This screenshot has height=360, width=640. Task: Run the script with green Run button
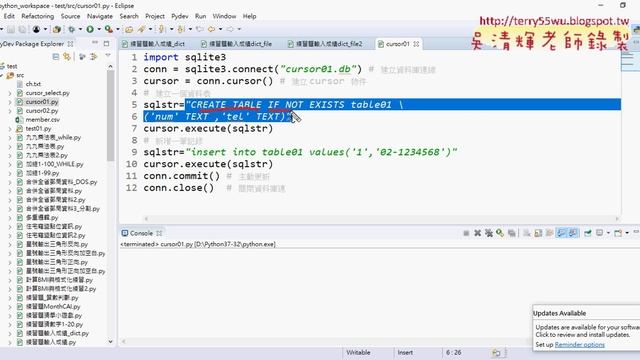(x=90, y=29)
